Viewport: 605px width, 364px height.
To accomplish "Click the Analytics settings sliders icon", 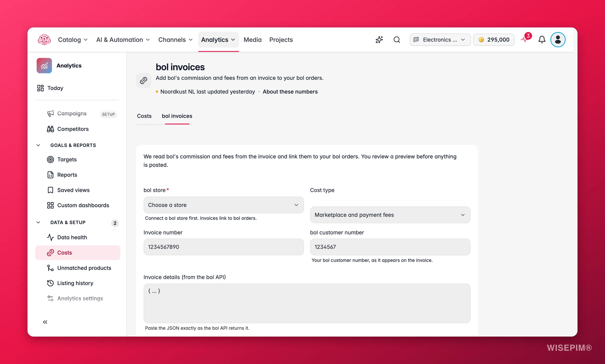I will [x=50, y=299].
